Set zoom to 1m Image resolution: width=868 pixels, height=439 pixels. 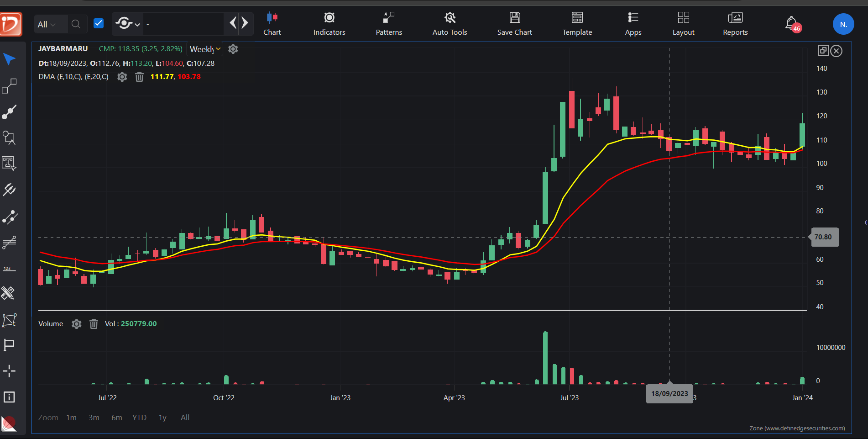click(x=71, y=418)
